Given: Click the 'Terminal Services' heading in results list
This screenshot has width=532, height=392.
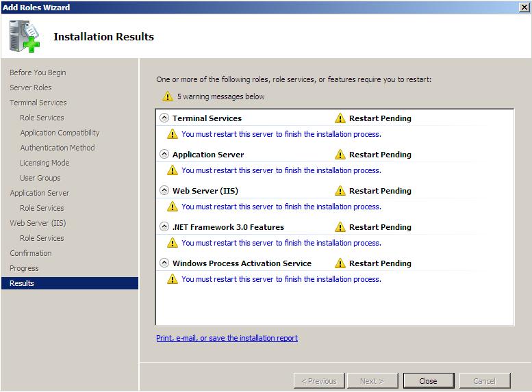Looking at the screenshot, I should coord(207,118).
